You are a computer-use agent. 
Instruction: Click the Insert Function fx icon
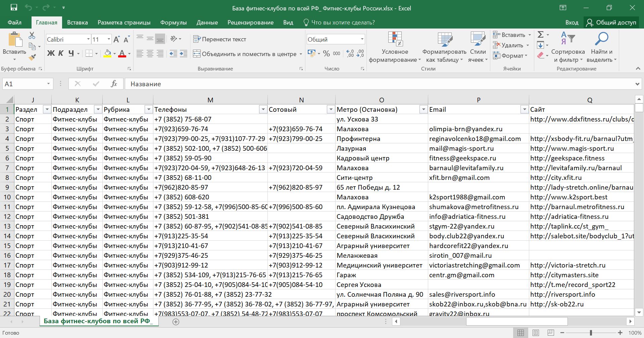tap(114, 84)
